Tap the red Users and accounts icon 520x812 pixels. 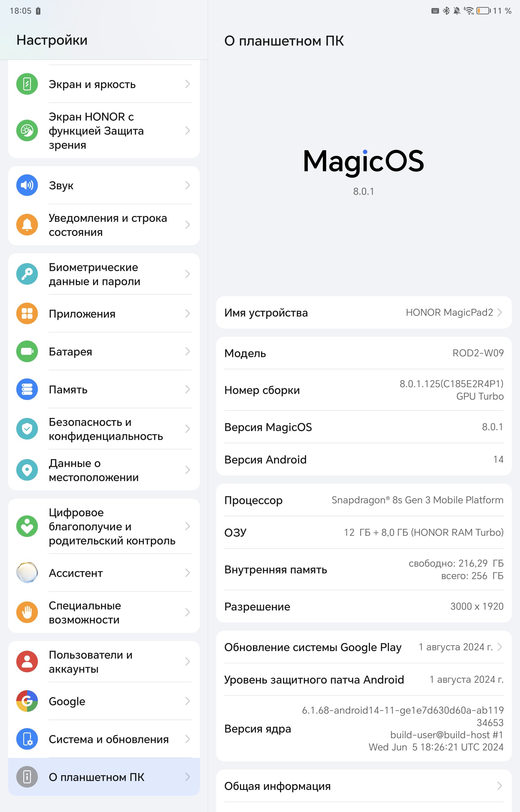[x=27, y=662]
